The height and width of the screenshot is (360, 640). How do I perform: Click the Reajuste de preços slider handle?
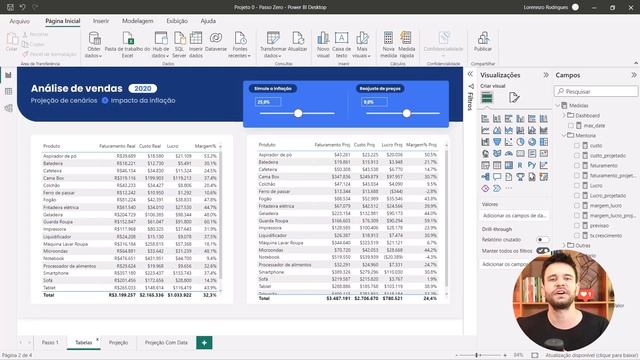click(x=407, y=113)
